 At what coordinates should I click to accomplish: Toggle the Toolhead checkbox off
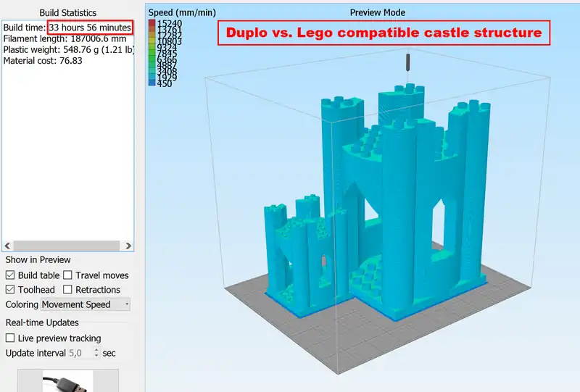[10, 290]
